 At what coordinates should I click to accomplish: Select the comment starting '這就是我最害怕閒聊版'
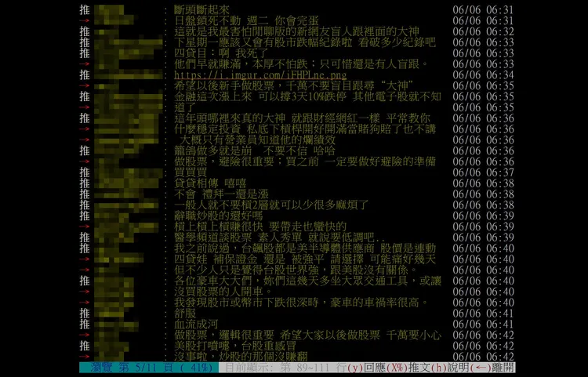click(296, 32)
